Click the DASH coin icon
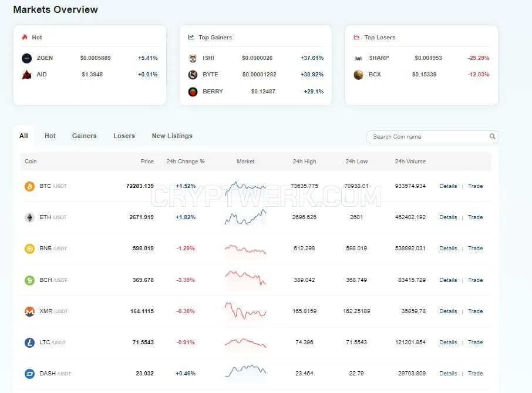532x393 pixels. [29, 374]
